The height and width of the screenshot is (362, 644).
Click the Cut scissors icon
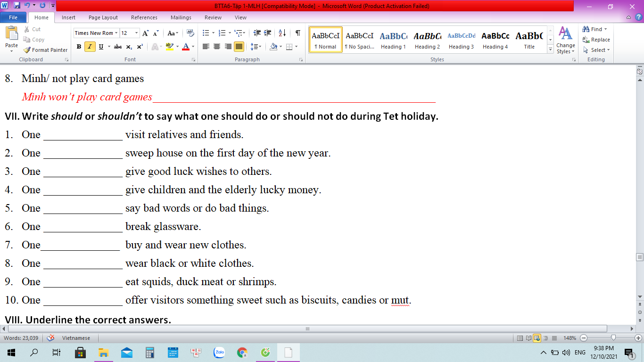[27, 29]
